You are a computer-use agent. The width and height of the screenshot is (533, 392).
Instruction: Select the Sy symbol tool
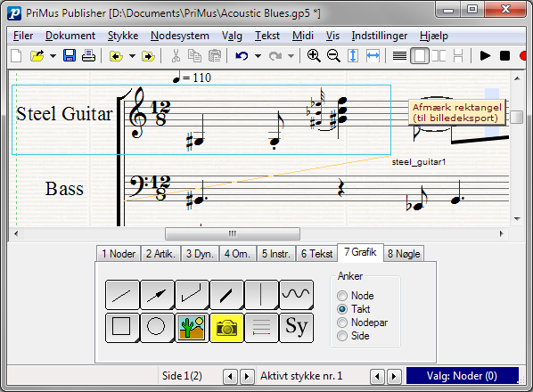tap(296, 328)
